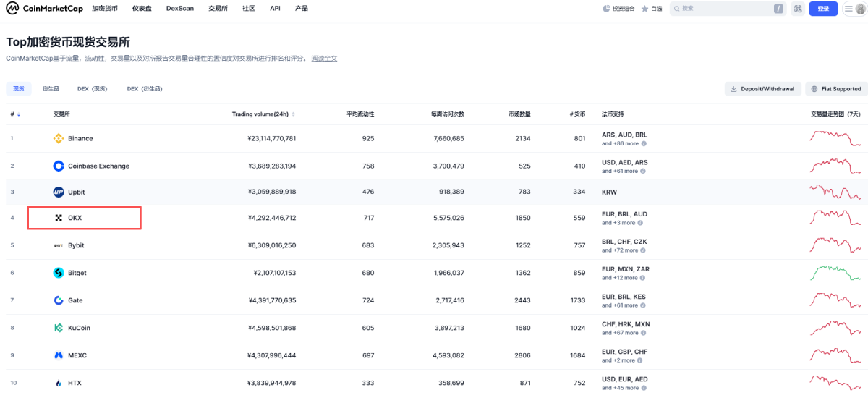Click the QR code icon beside the search bar
Screen dimensions: 868x398
(x=798, y=9)
